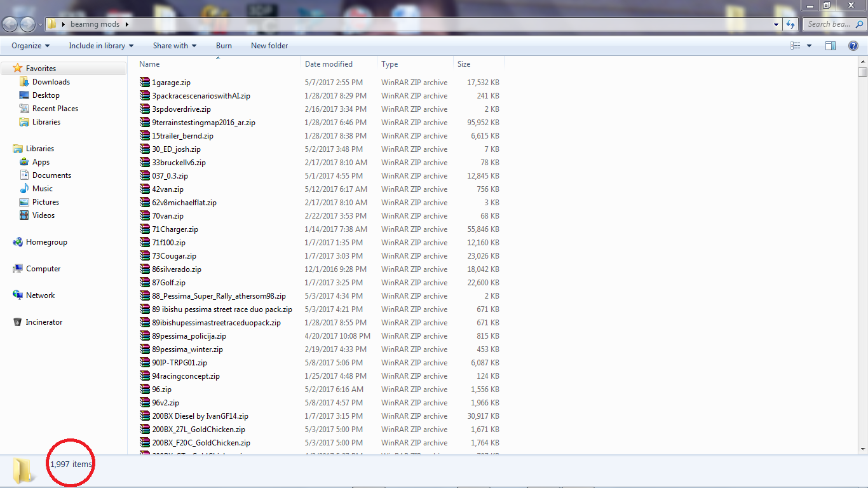Image resolution: width=868 pixels, height=488 pixels.
Task: Select 15trailer_bernd.zip archive icon
Action: click(x=145, y=136)
